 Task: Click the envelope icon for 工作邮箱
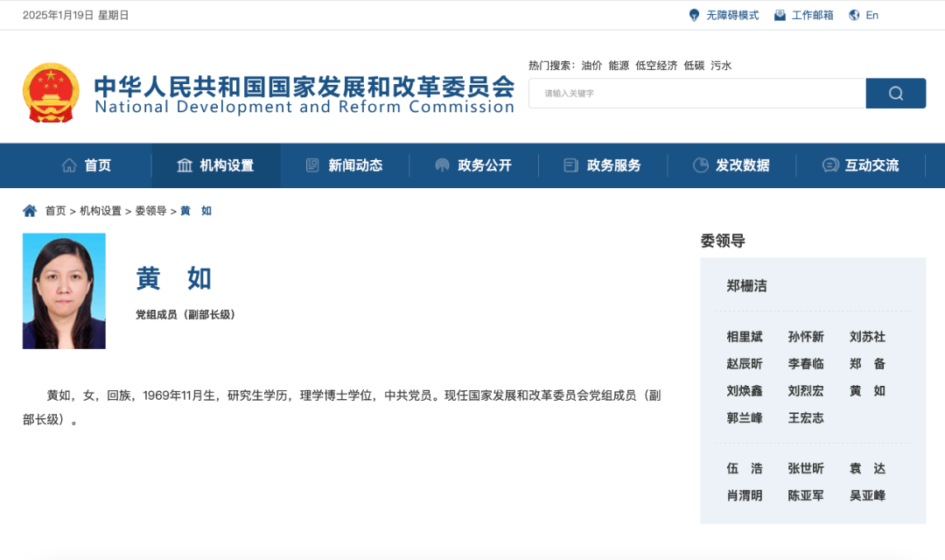(779, 14)
